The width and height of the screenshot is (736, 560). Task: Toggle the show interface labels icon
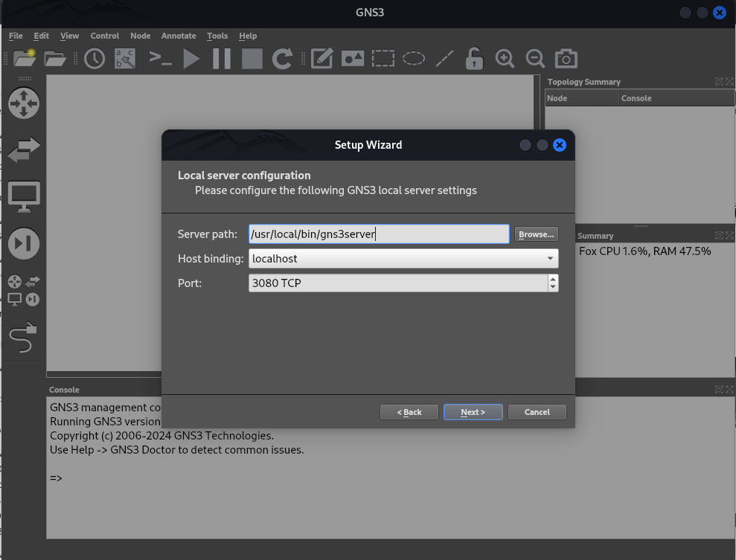(125, 59)
